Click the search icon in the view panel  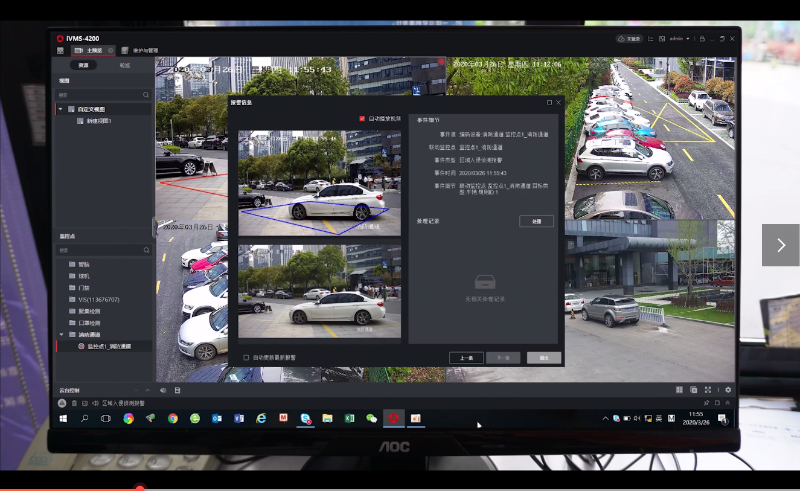point(146,95)
